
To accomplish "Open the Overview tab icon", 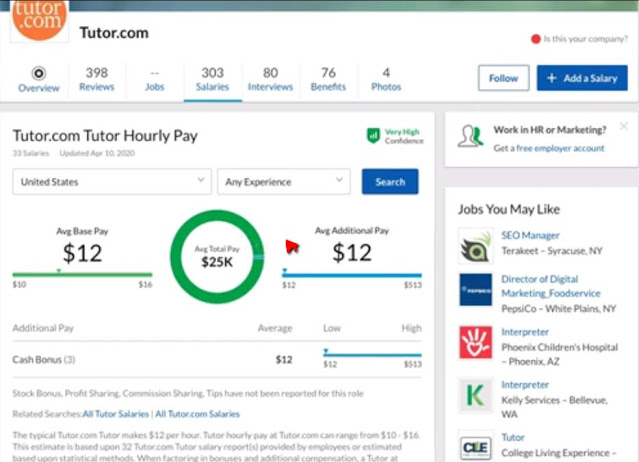I will [x=39, y=73].
